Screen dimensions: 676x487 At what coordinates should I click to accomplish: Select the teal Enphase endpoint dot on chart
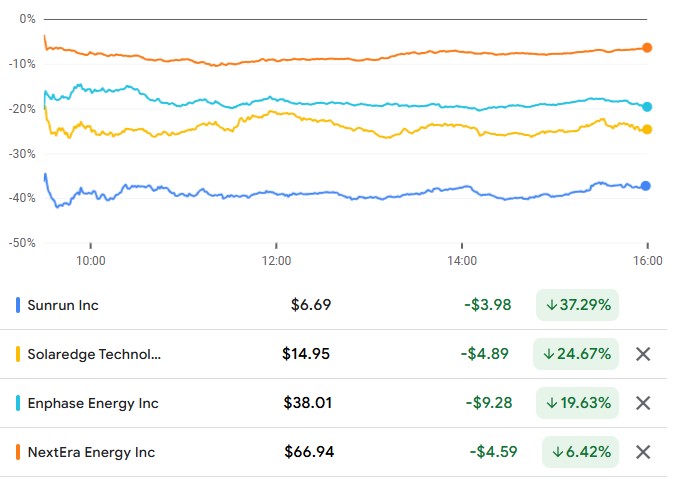click(647, 107)
